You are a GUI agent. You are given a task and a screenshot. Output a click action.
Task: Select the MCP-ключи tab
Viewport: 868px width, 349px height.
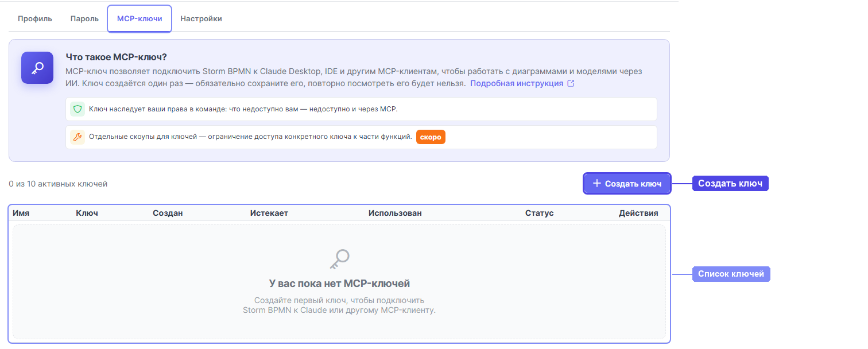pos(139,19)
